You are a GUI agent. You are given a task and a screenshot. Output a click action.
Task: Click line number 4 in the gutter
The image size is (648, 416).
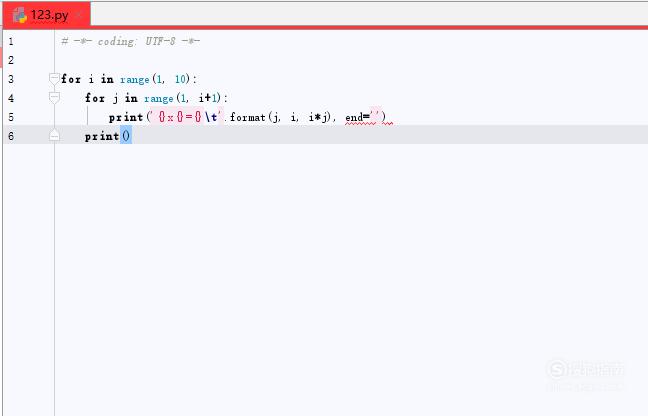[x=11, y=98]
